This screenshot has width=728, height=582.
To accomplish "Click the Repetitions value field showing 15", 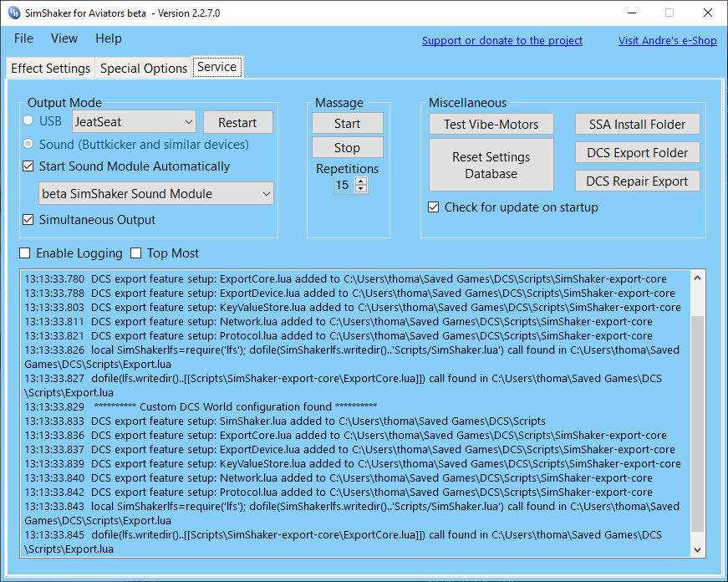I will [344, 185].
